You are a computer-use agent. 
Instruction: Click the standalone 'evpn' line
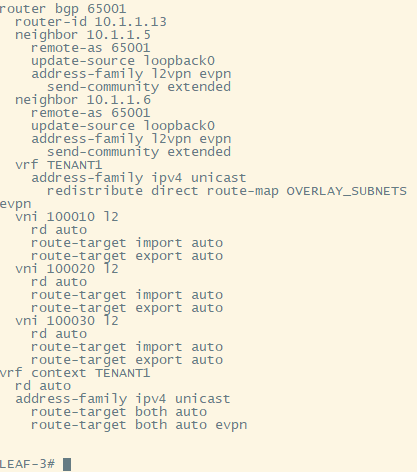click(x=16, y=204)
